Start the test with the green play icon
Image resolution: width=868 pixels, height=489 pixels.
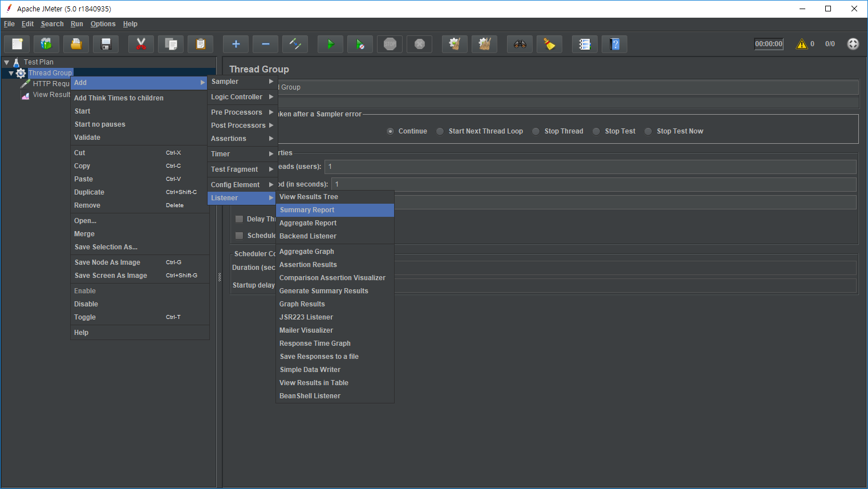click(331, 44)
